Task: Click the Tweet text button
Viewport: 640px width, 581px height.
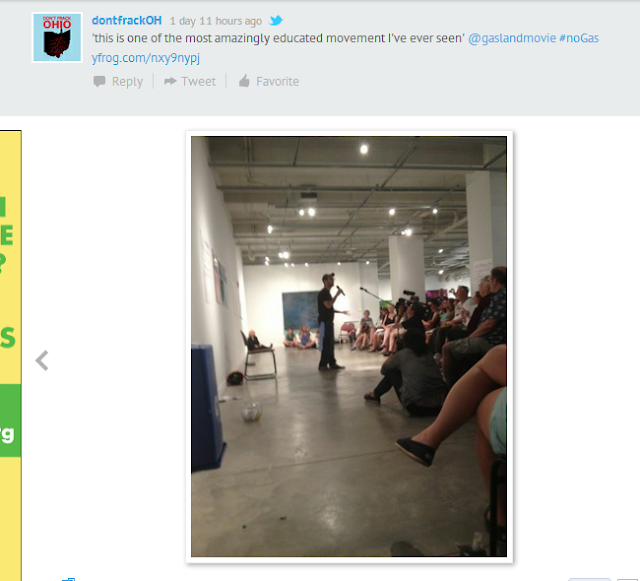Action: (198, 82)
